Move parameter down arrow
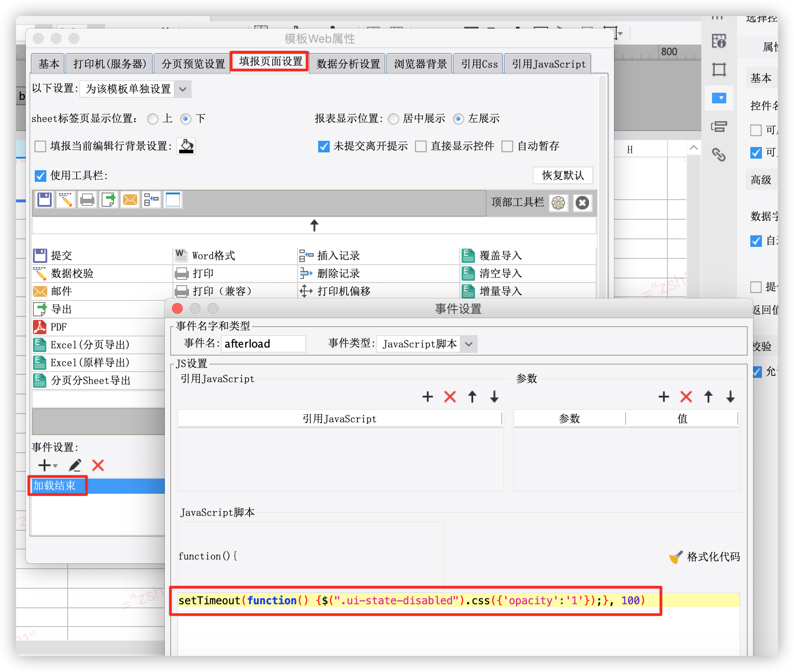This screenshot has width=794, height=672. 730,397
